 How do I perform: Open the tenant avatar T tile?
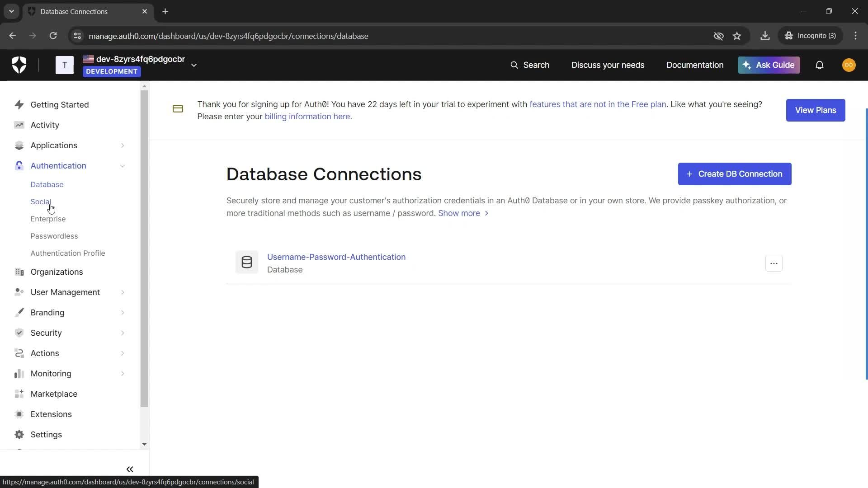click(65, 65)
